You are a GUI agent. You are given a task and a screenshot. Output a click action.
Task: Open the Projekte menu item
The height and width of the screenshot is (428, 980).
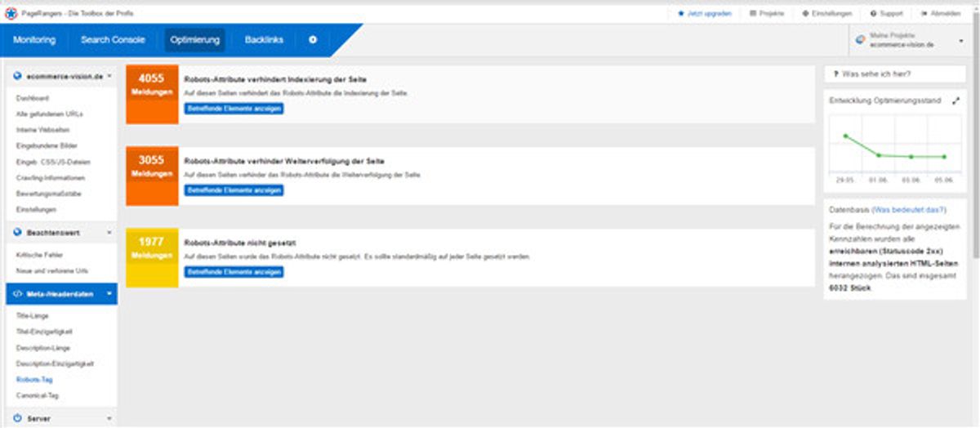772,14
